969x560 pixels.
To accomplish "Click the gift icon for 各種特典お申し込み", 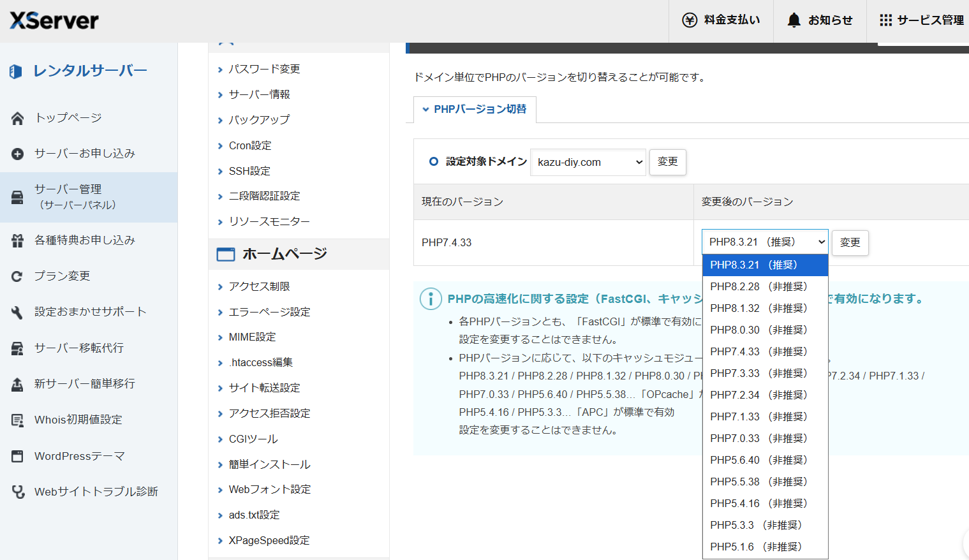I will tap(18, 240).
